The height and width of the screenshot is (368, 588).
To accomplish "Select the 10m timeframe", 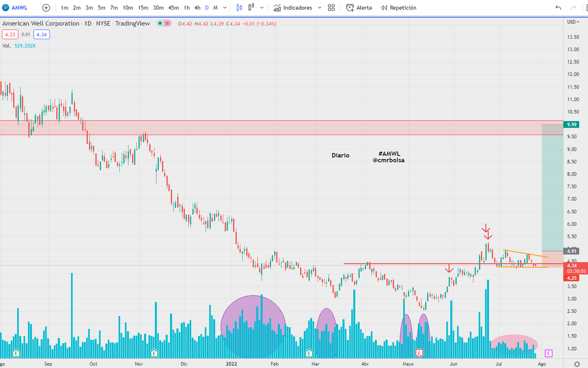I will [128, 8].
